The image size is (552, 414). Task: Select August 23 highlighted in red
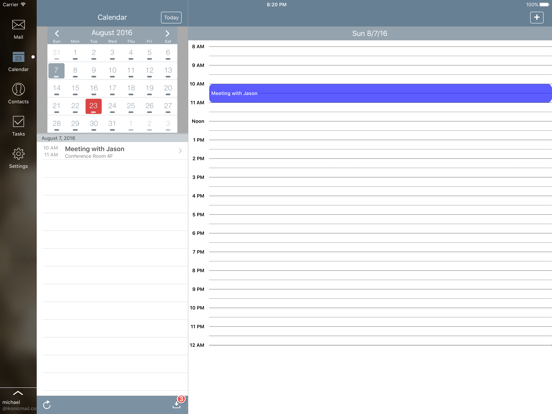(93, 106)
